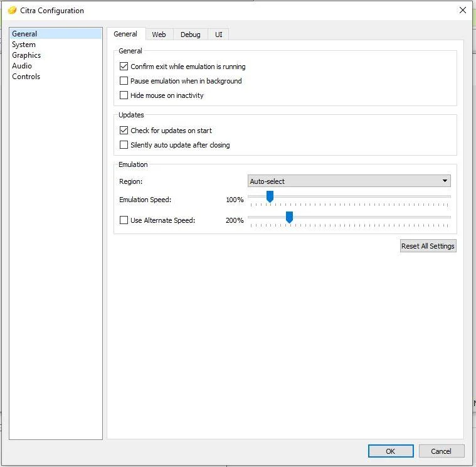Click the Updates group heading
This screenshot has width=476, height=467.
click(x=131, y=115)
